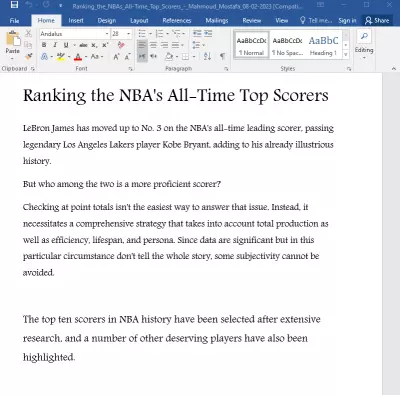Switch to the Insert tab

(76, 21)
